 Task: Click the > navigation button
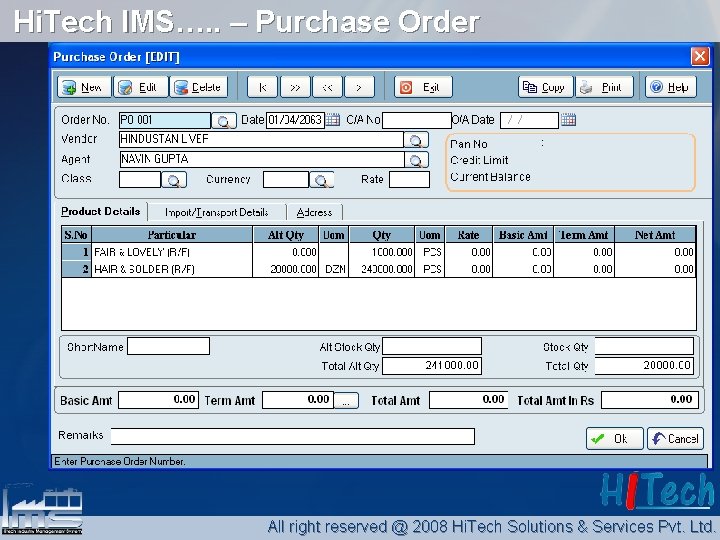click(x=359, y=87)
